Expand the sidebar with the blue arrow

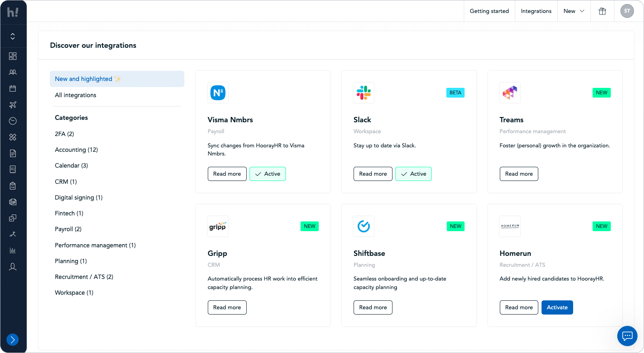tap(13, 340)
